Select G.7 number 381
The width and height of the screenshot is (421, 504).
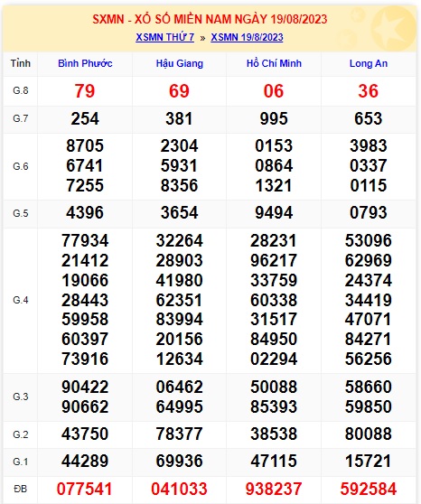(179, 118)
